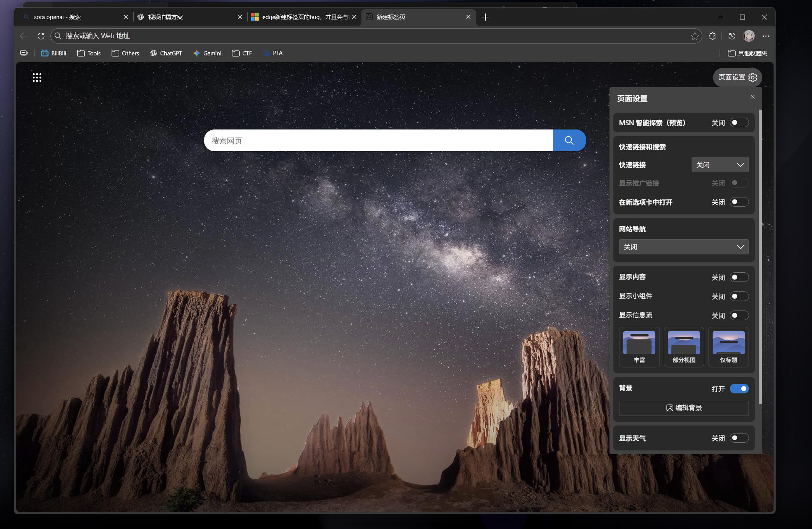The width and height of the screenshot is (812, 529).
Task: Open the Extensions puzzle icon
Action: [712, 36]
